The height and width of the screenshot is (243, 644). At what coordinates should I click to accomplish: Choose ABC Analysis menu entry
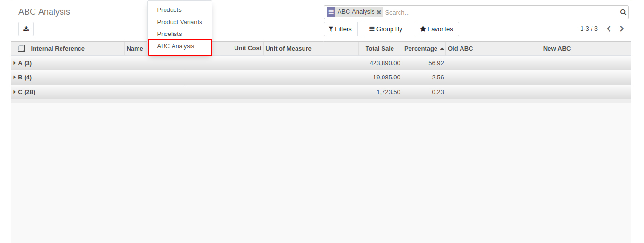pos(176,46)
